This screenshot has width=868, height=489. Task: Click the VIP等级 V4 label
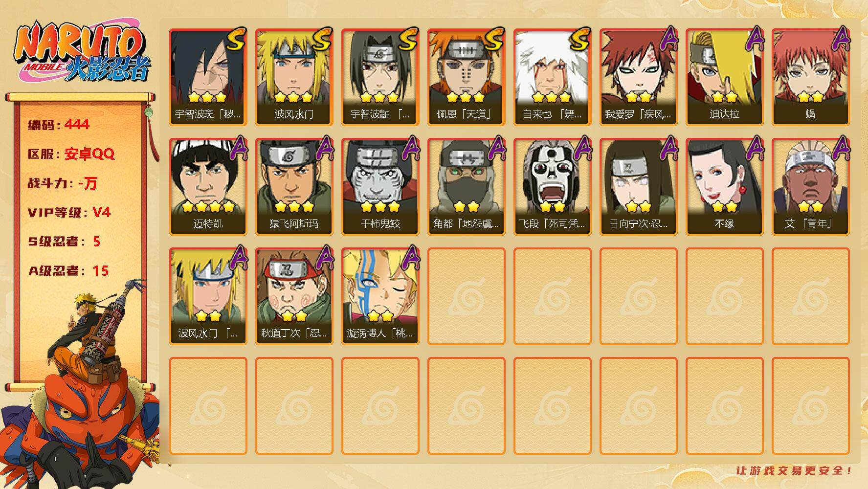coord(69,212)
